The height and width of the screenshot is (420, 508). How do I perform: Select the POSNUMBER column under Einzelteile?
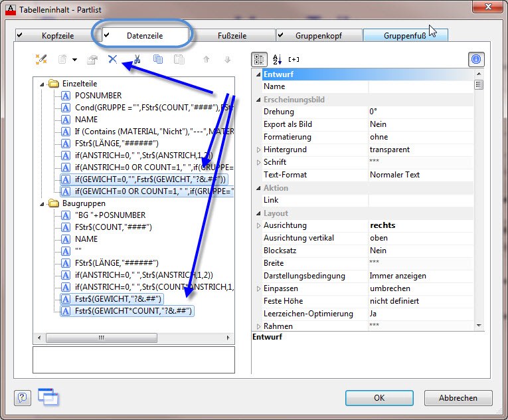click(x=98, y=96)
